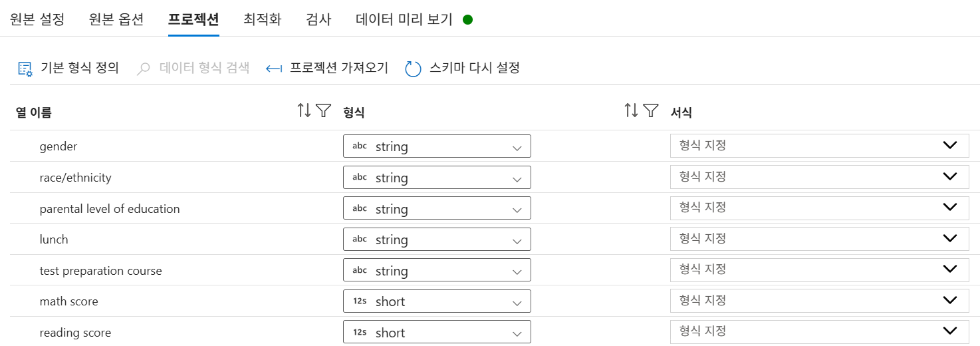Go to the 데이터 미리 보기 tab

[404, 19]
